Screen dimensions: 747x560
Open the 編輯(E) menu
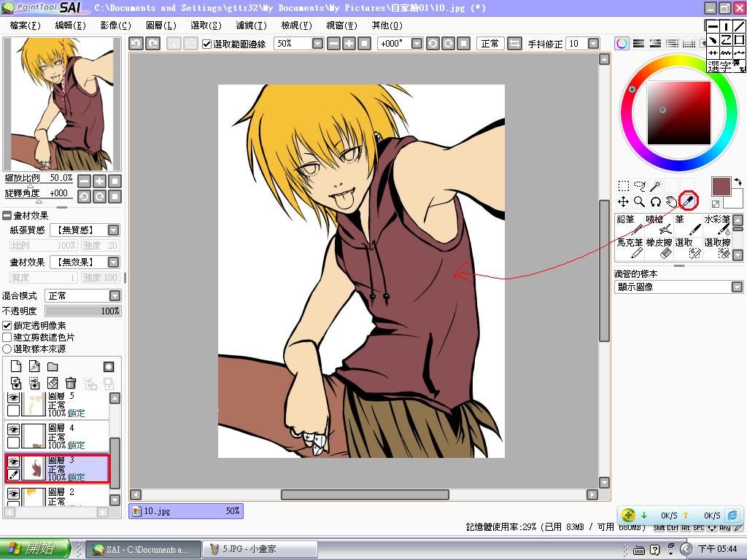71,26
